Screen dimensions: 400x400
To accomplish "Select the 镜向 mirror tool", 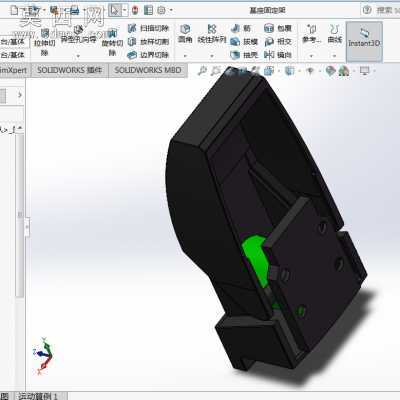I will 278,55.
